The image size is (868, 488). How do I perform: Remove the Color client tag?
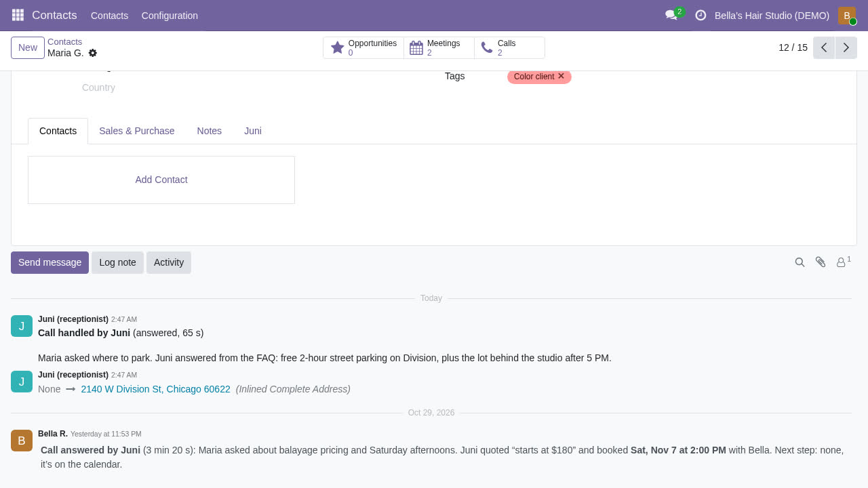(x=561, y=76)
